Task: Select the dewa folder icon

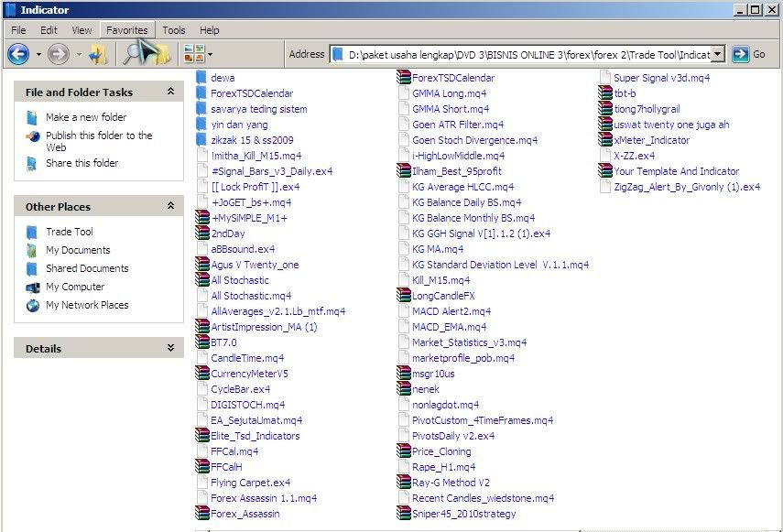Action: click(x=201, y=77)
